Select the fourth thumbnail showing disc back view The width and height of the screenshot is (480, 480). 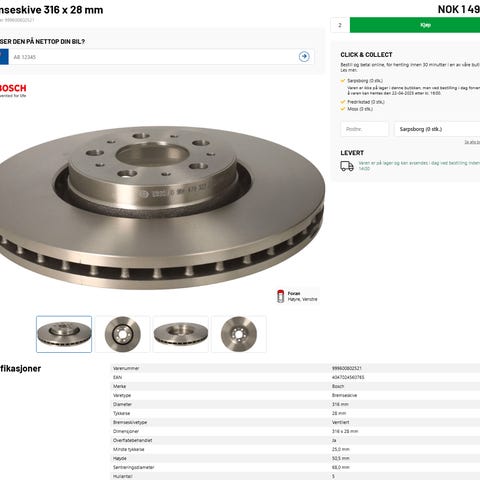239,334
